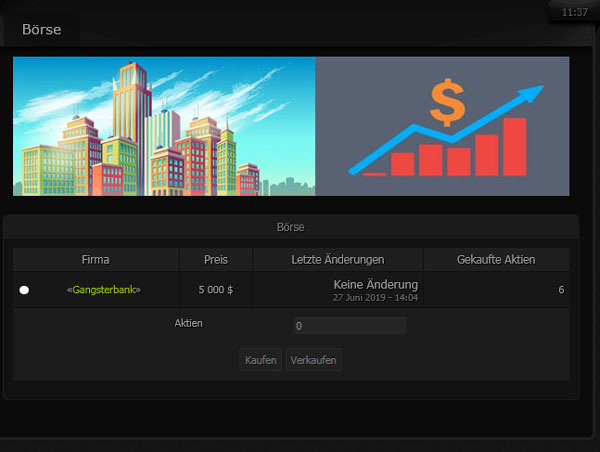Image resolution: width=600 pixels, height=452 pixels.
Task: Click the Letzte Änderungen column header
Action: click(x=338, y=260)
